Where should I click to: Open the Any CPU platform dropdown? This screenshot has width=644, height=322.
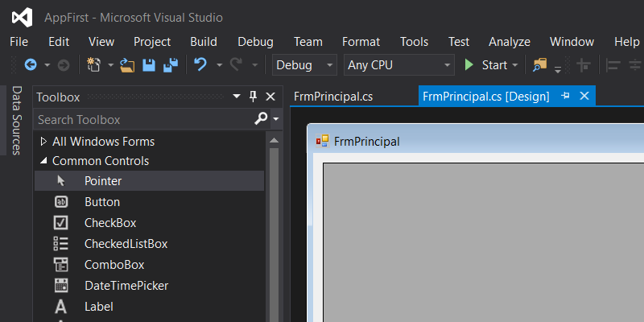pos(398,65)
